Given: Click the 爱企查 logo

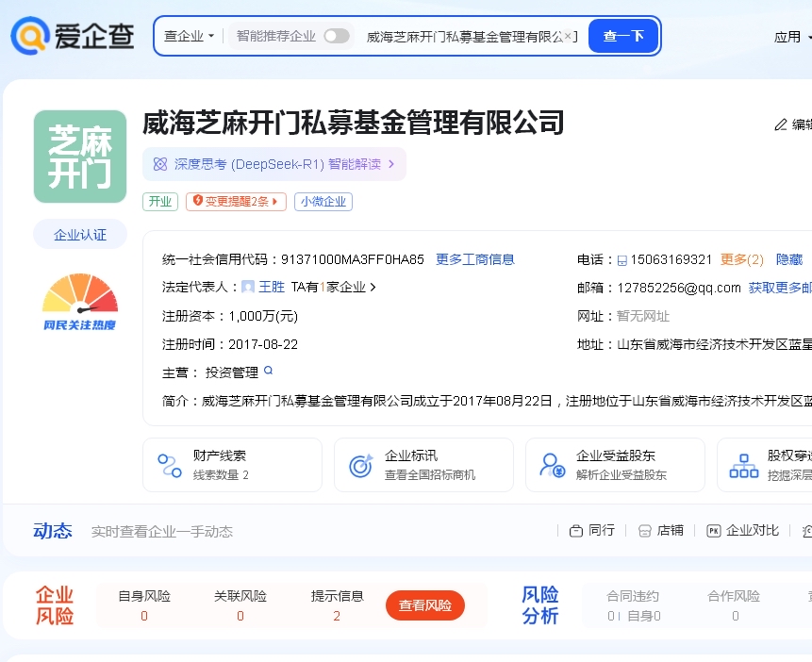Looking at the screenshot, I should (x=72, y=36).
